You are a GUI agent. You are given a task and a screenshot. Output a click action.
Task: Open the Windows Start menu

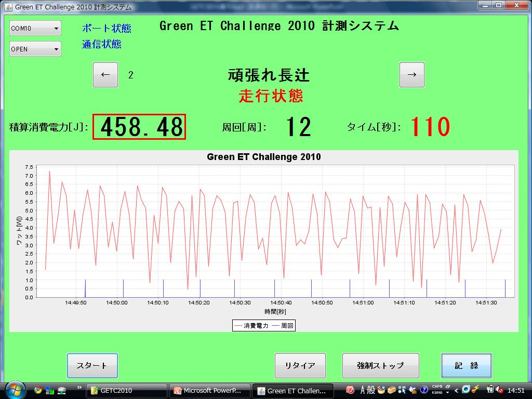[x=15, y=390]
